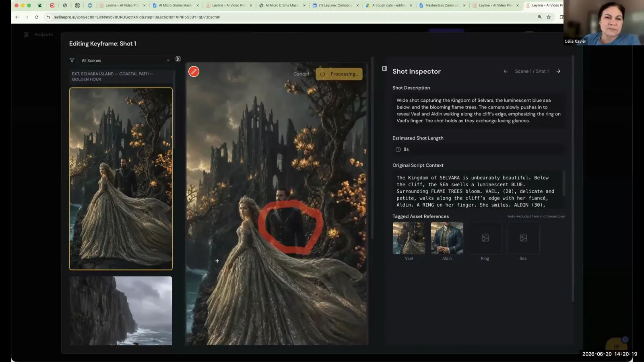Viewport: 644px width, 362px height.
Task: Click the 8s estimated shot length field
Action: tap(479, 149)
